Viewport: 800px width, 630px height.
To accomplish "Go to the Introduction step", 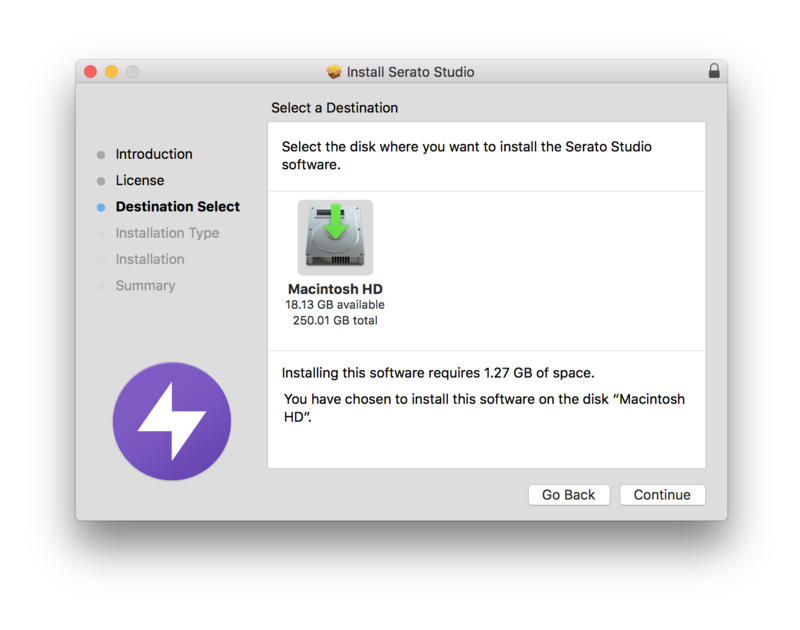I will point(154,154).
